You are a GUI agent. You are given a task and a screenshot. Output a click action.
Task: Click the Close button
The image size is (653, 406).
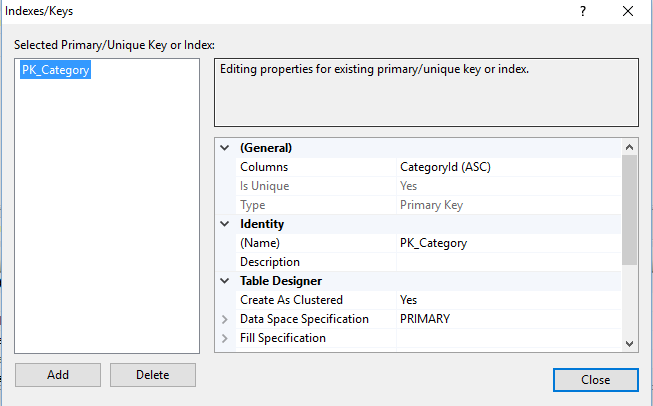(595, 380)
